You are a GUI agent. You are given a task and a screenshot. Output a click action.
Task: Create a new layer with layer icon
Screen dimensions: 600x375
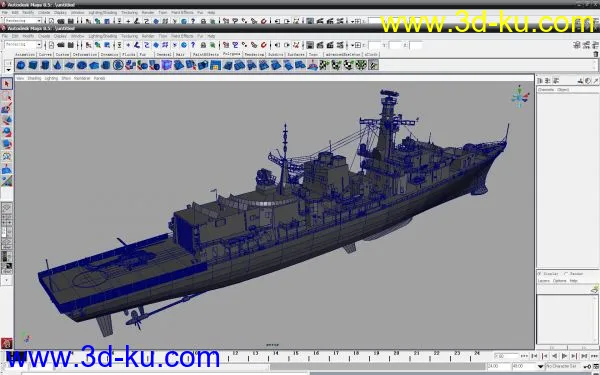(x=594, y=289)
